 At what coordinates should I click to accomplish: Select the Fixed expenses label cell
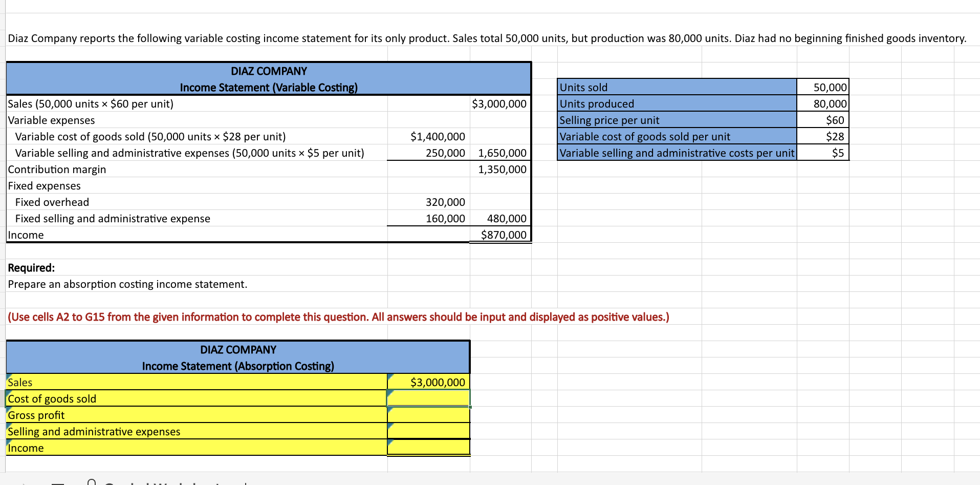coord(197,186)
